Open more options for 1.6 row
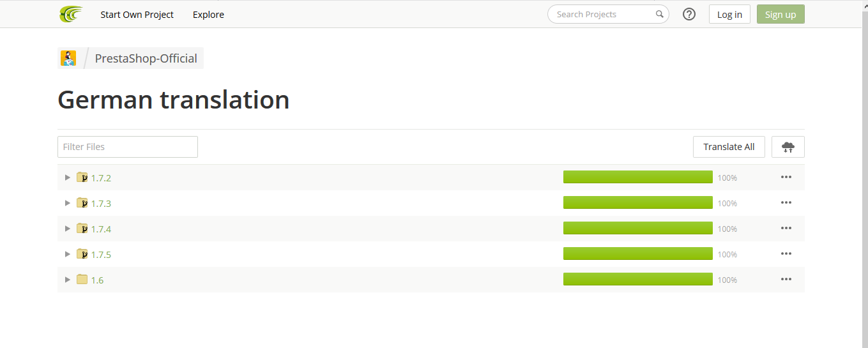Viewport: 868px width, 348px height. (786, 279)
